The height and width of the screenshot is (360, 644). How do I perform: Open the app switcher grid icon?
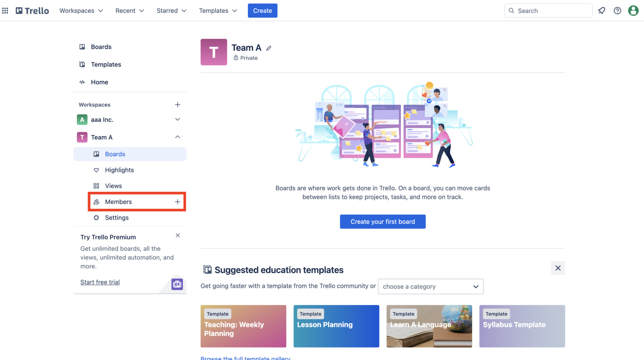coord(5,11)
